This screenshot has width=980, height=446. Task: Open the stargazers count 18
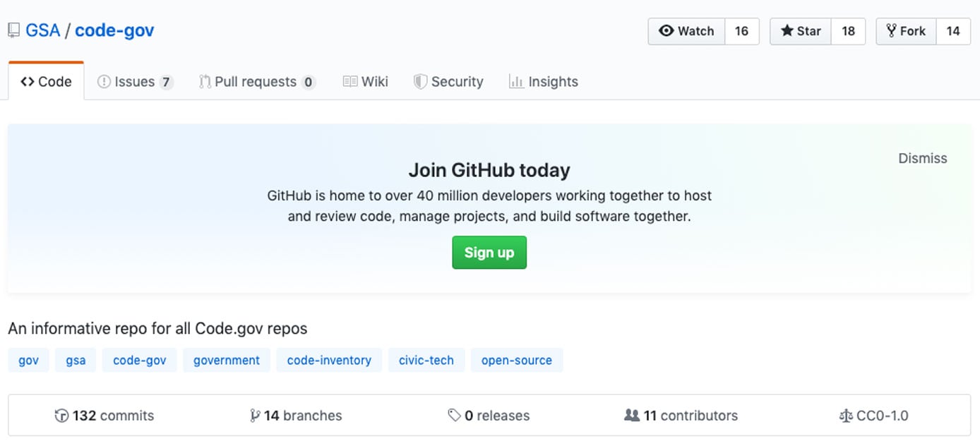coord(848,31)
